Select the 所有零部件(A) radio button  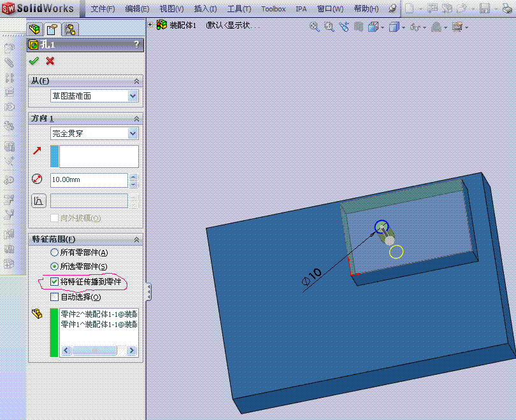54,253
